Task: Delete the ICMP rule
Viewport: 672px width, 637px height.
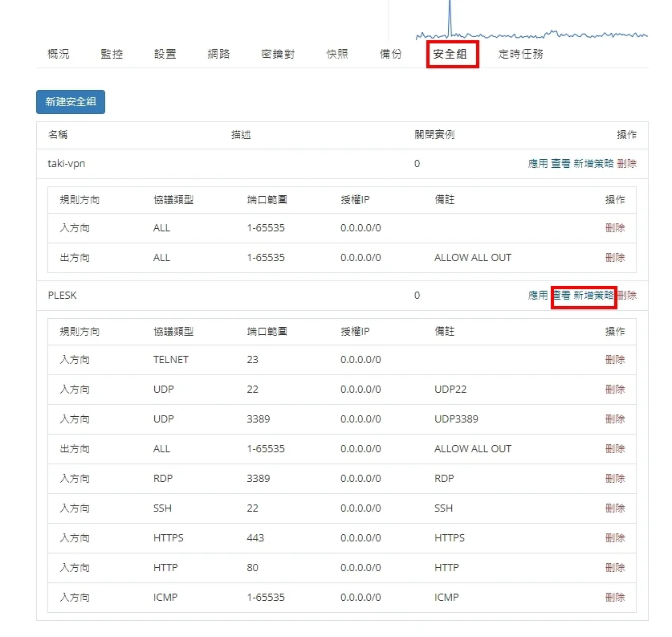Action: pyautogui.click(x=615, y=597)
